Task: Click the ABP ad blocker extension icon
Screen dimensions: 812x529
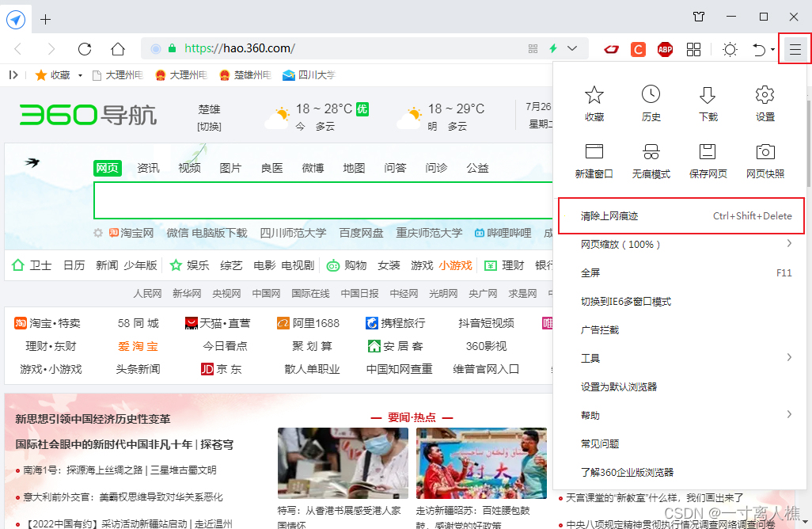Action: click(665, 49)
